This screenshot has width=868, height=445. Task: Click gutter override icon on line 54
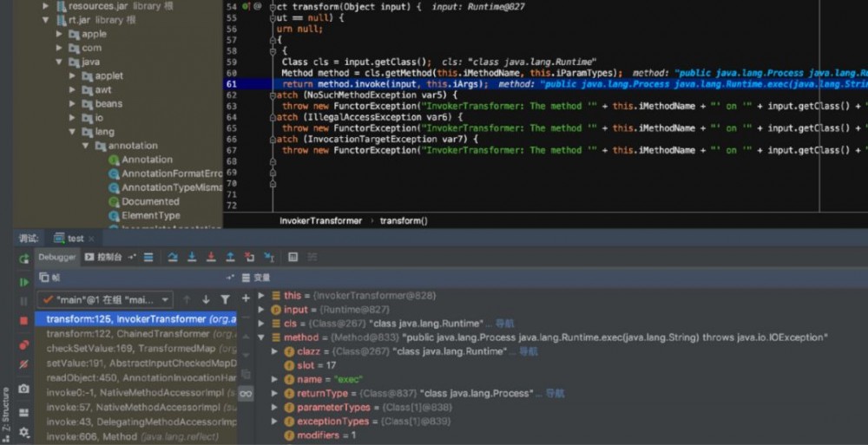246,7
